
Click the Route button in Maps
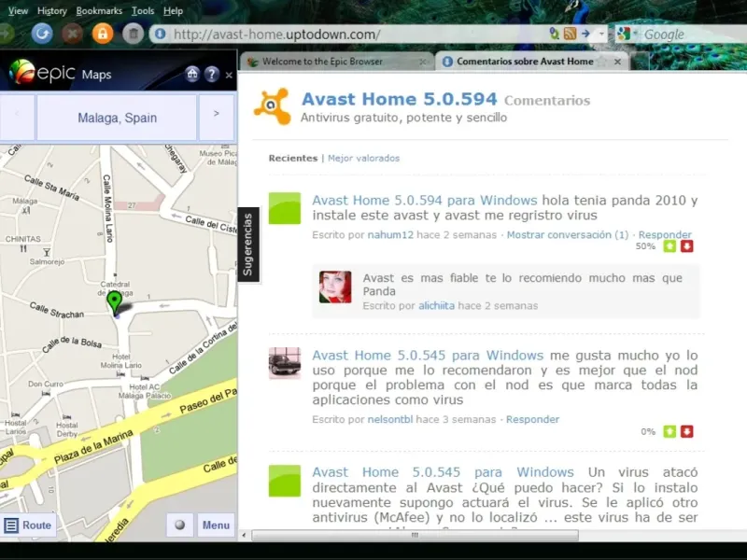point(28,525)
